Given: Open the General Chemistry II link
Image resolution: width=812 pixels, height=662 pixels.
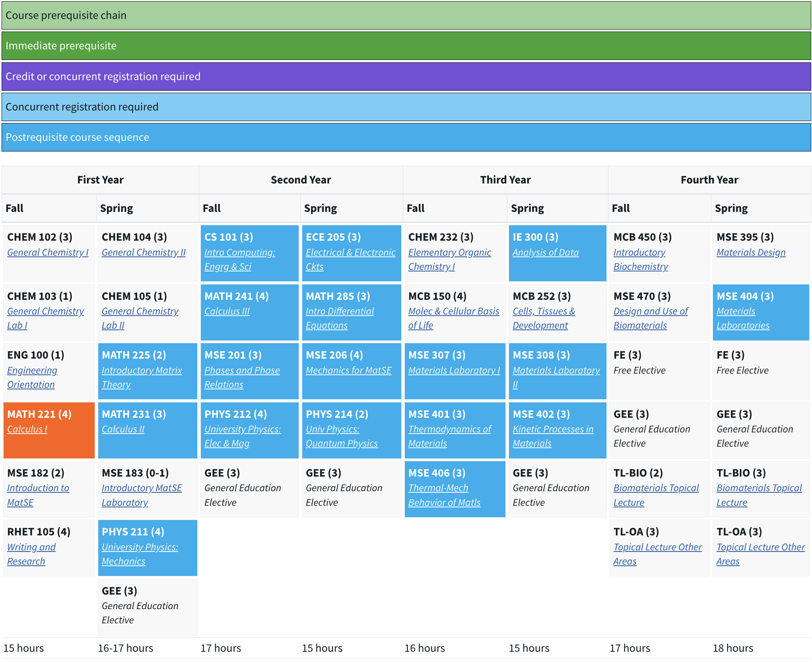Looking at the screenshot, I should 144,252.
